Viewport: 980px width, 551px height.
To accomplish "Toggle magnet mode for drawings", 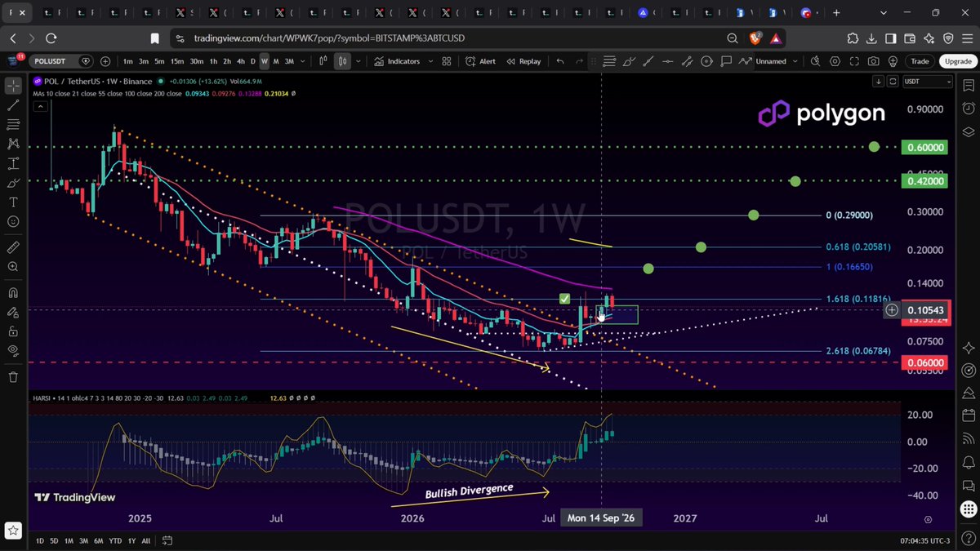I will point(13,292).
